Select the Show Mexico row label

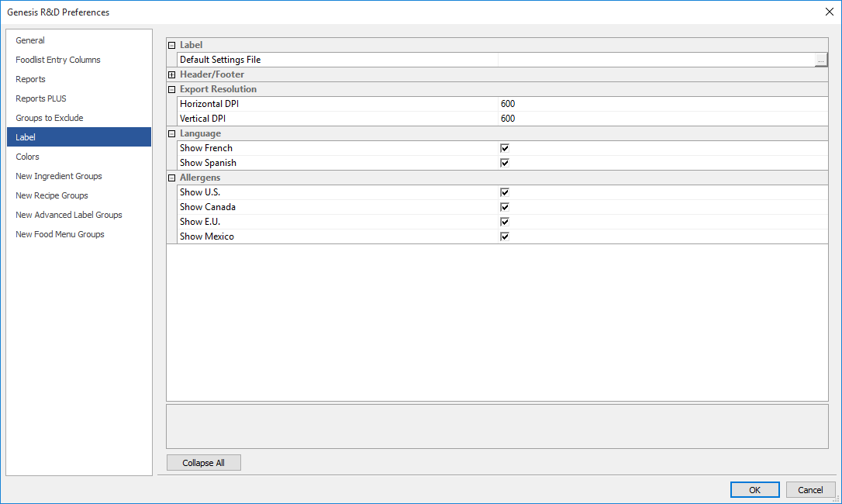pos(207,236)
